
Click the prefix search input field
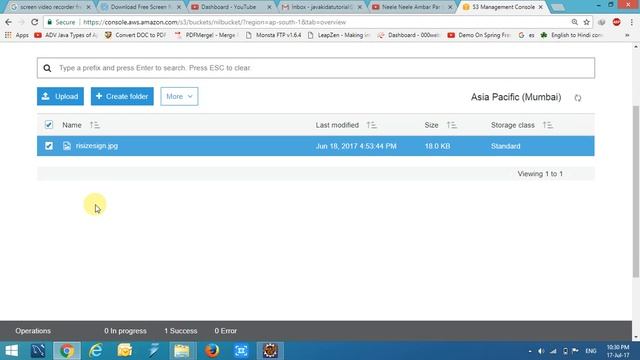pyautogui.click(x=316, y=68)
